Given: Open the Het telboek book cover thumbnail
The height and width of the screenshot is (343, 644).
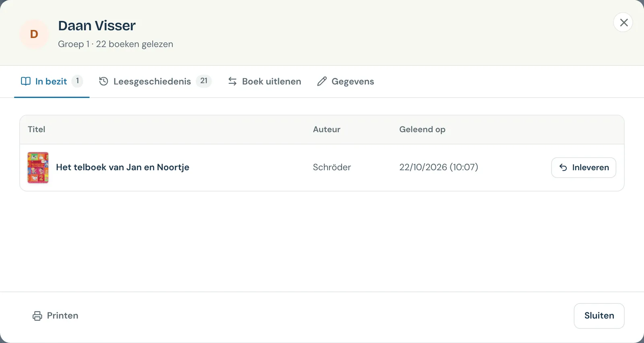Looking at the screenshot, I should point(38,168).
